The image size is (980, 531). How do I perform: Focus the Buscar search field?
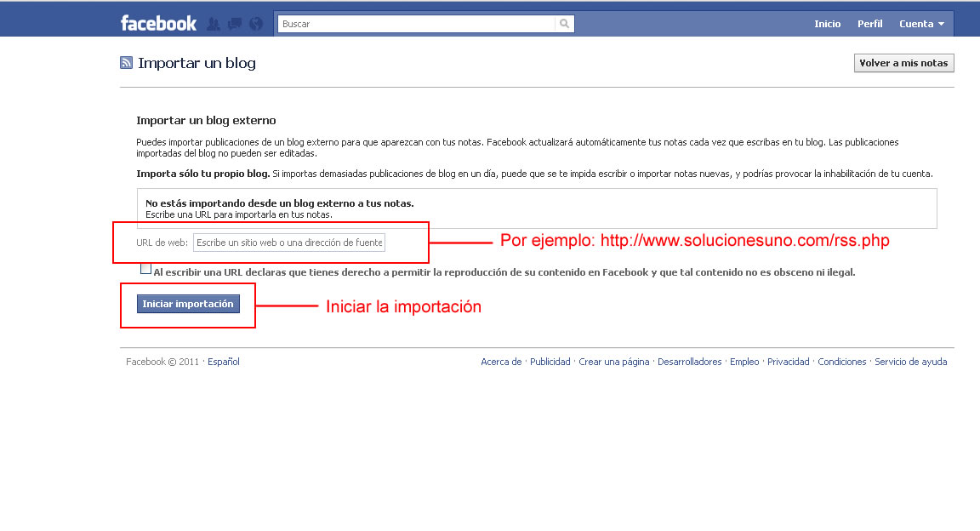[x=416, y=24]
